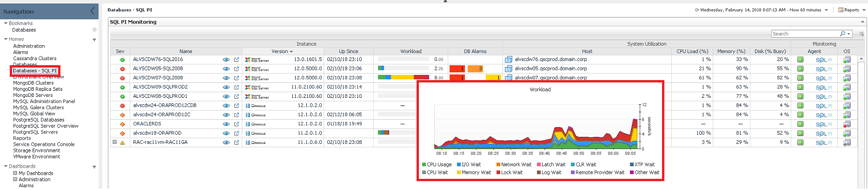
Task: Sort by the Version column header
Action: tap(282, 52)
